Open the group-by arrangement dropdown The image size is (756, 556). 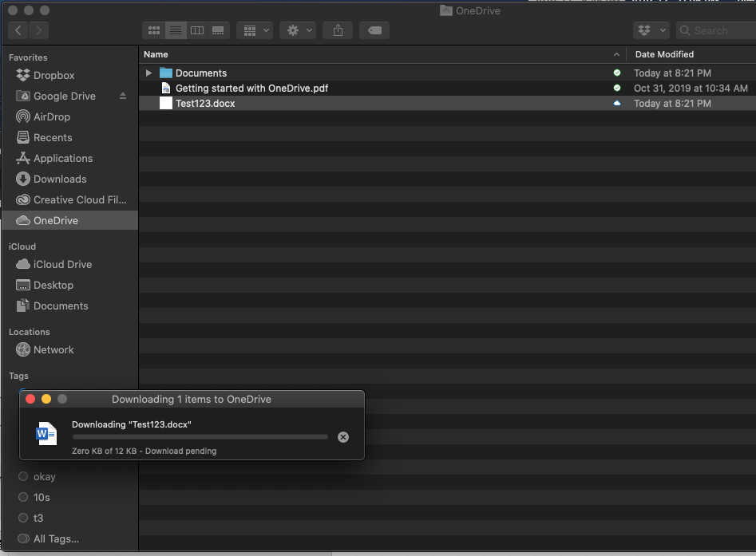point(255,30)
